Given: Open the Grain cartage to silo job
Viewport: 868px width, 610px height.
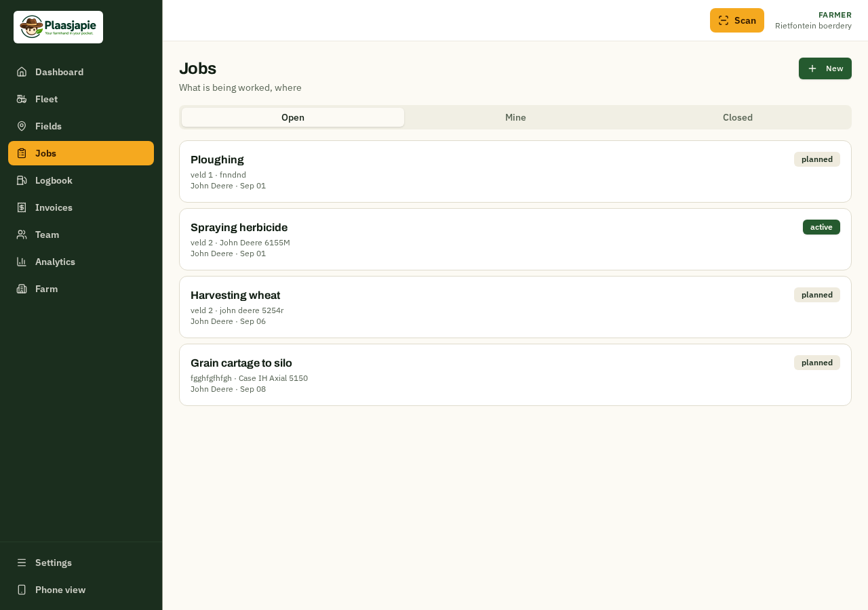Looking at the screenshot, I should coord(515,375).
